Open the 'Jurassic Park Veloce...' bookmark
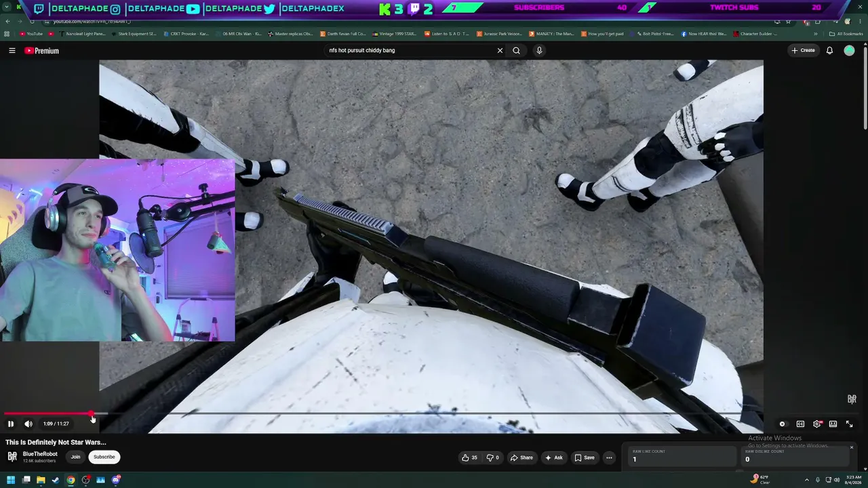This screenshot has height=488, width=868. (499, 34)
